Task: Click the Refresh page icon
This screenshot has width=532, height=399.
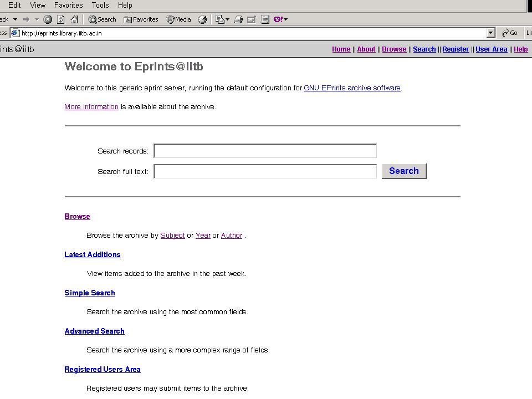Action: [61, 20]
